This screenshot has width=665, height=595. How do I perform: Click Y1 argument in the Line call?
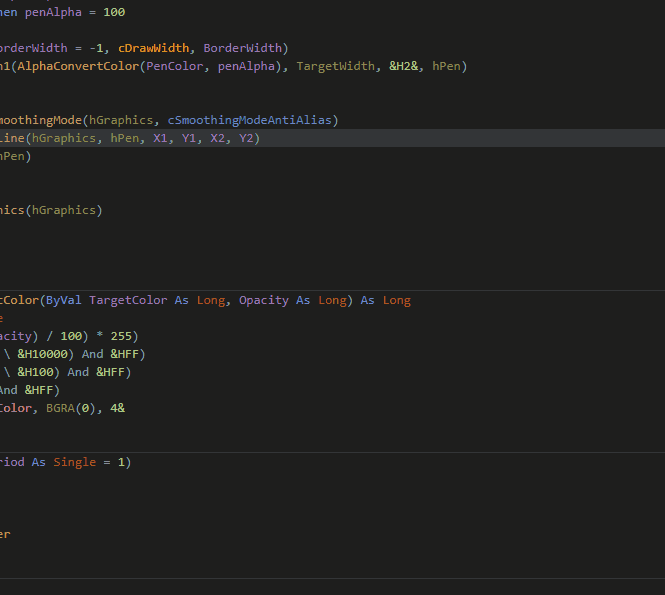(189, 138)
